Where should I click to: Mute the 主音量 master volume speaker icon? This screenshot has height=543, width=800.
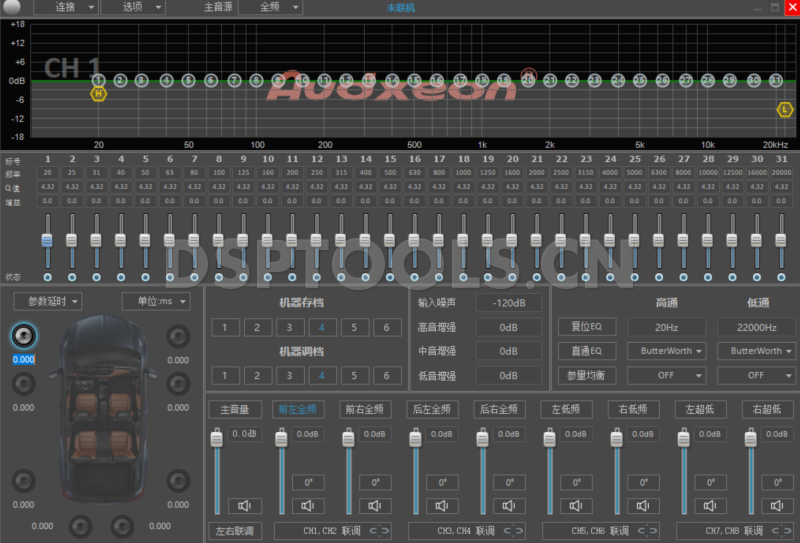tap(243, 505)
